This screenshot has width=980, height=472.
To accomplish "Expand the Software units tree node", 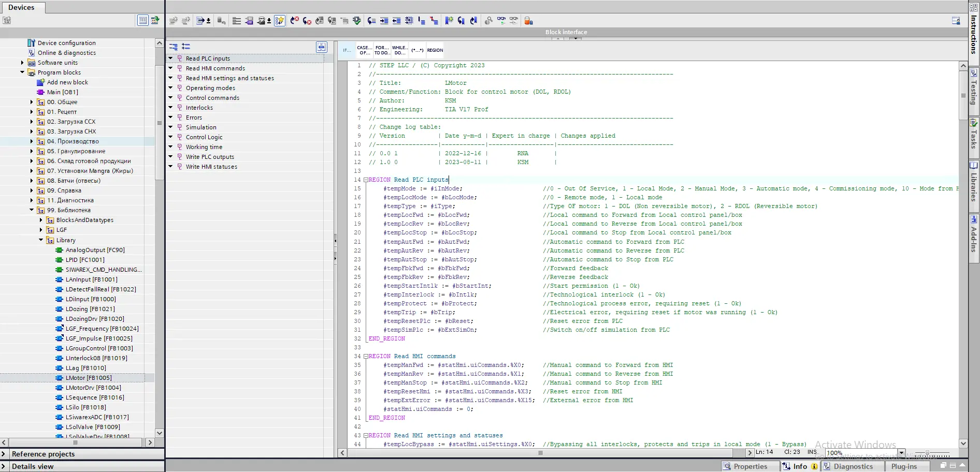I will (22, 63).
